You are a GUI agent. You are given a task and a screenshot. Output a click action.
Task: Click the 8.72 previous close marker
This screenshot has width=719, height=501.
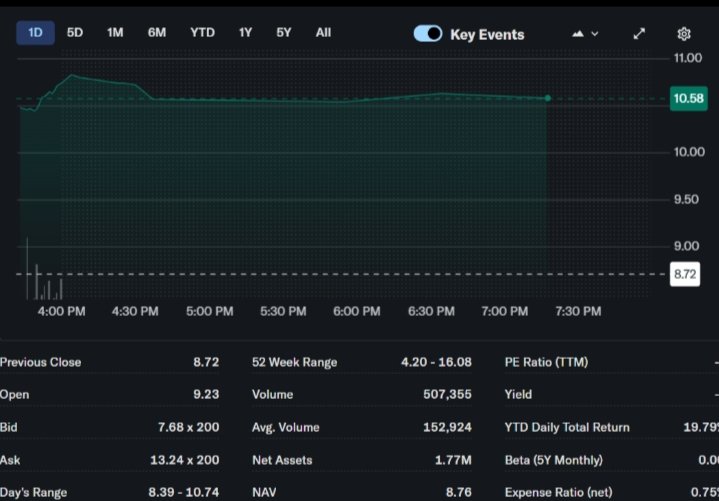pyautogui.click(x=685, y=274)
